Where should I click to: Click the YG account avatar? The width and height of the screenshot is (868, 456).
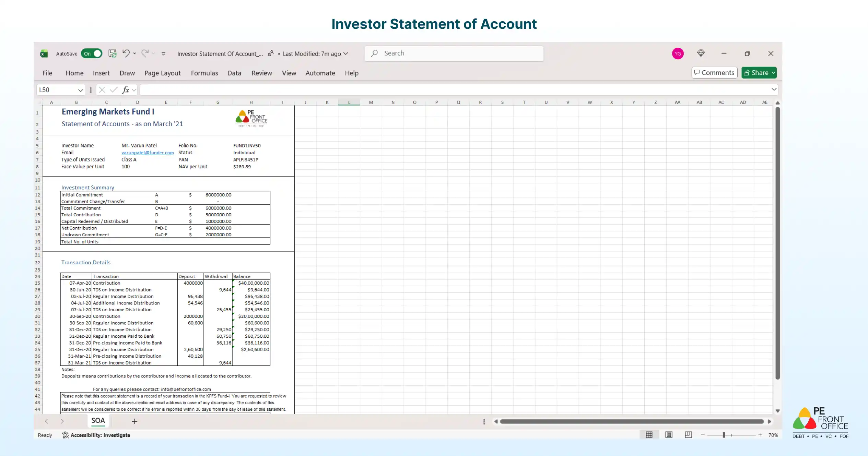678,53
